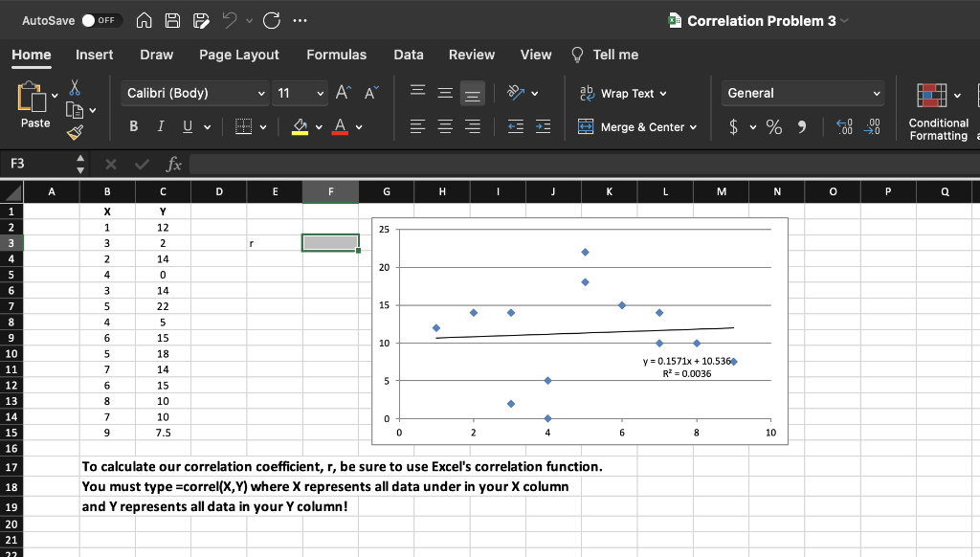
Task: Toggle italic formatting
Action: coord(159,126)
